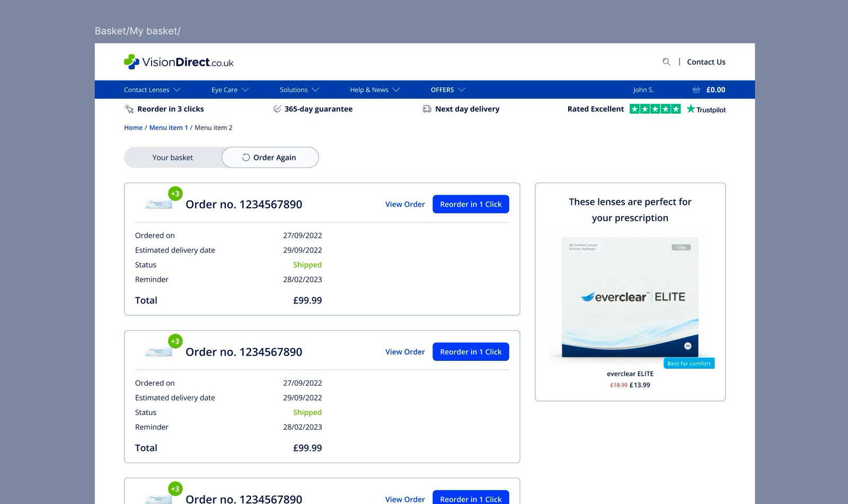The image size is (848, 504).
Task: Open the everclear ELITE product image
Action: [x=630, y=298]
